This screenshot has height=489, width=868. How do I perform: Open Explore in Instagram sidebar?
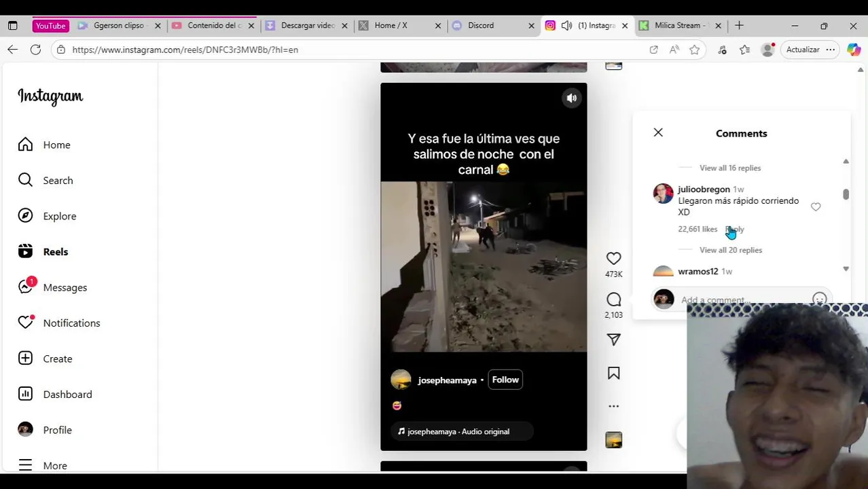pyautogui.click(x=47, y=216)
